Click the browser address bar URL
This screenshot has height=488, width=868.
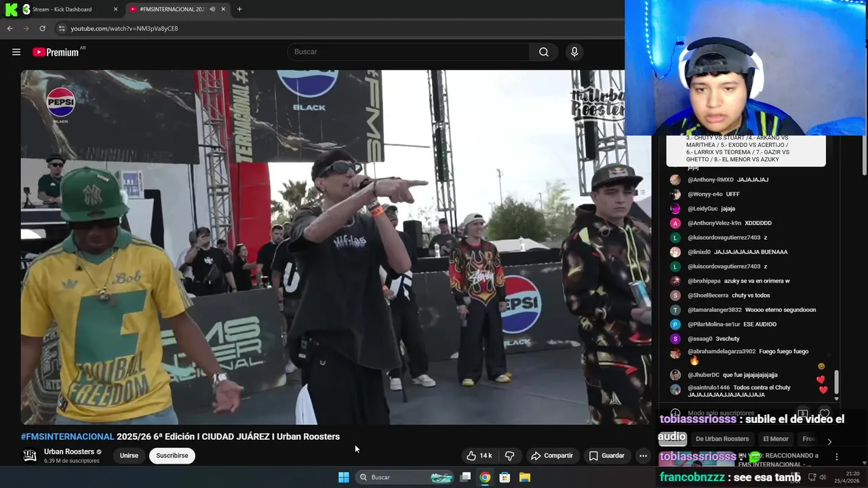click(124, 28)
